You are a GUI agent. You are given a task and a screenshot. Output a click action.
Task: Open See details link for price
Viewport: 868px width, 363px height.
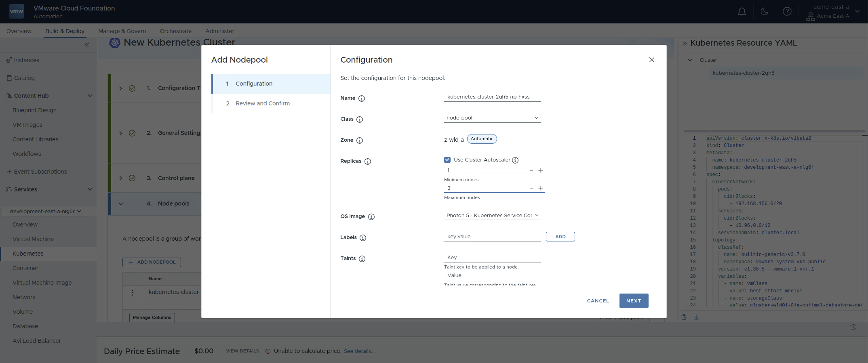(x=359, y=351)
